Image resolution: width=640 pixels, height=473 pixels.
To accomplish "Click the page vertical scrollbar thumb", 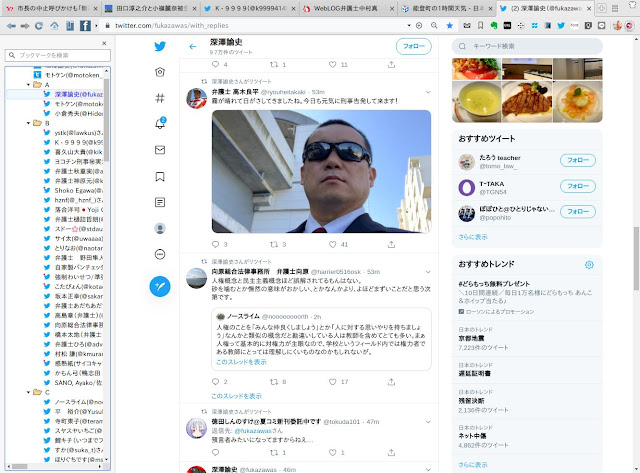I will [x=636, y=258].
